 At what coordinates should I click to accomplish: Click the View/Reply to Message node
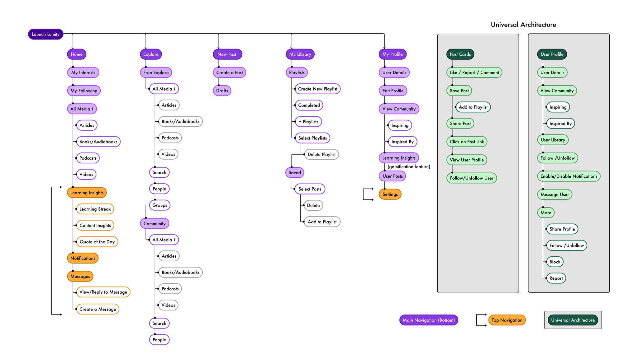click(103, 292)
